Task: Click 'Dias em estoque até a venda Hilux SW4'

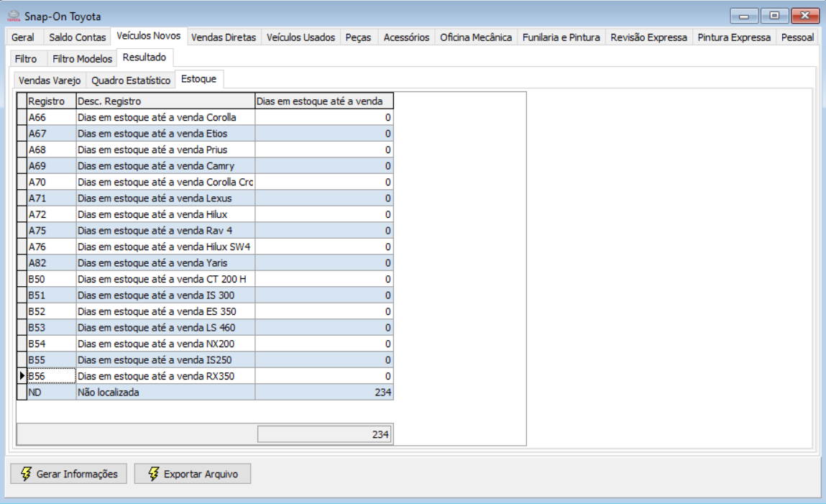Action: 164,247
